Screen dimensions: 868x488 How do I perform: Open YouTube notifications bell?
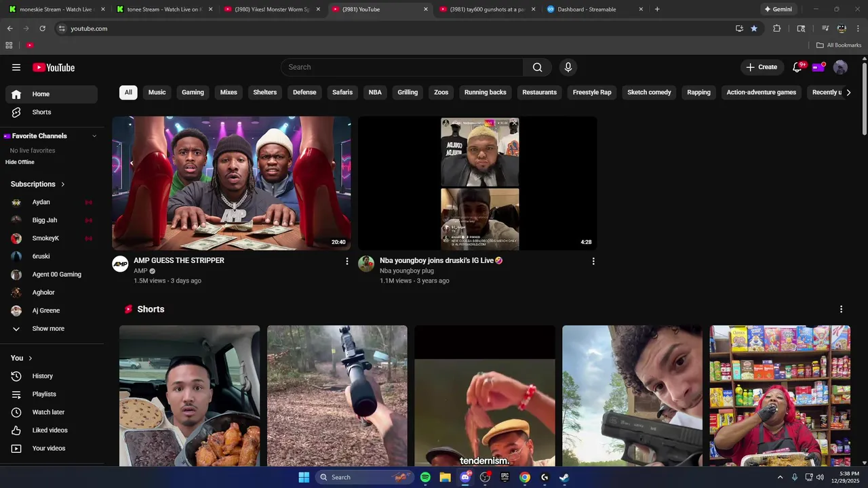pyautogui.click(x=797, y=67)
